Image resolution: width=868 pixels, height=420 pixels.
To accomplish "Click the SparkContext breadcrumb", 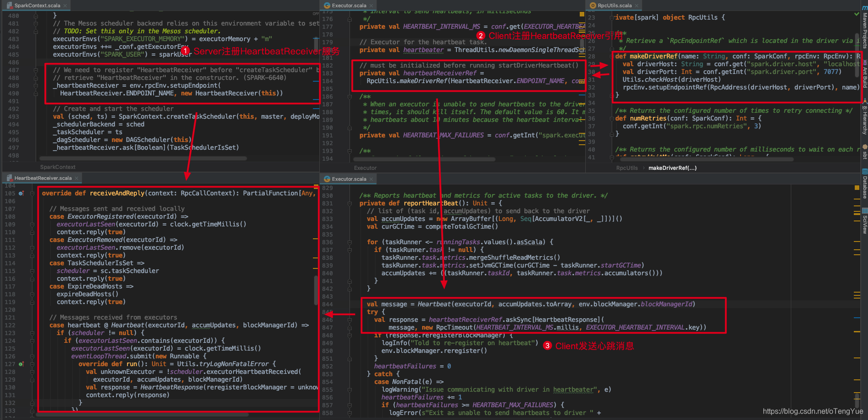I will point(58,167).
